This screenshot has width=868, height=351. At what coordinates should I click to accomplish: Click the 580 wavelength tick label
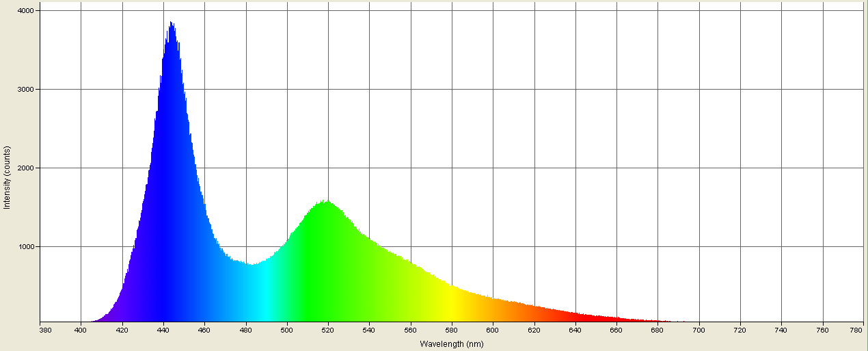[x=452, y=330]
